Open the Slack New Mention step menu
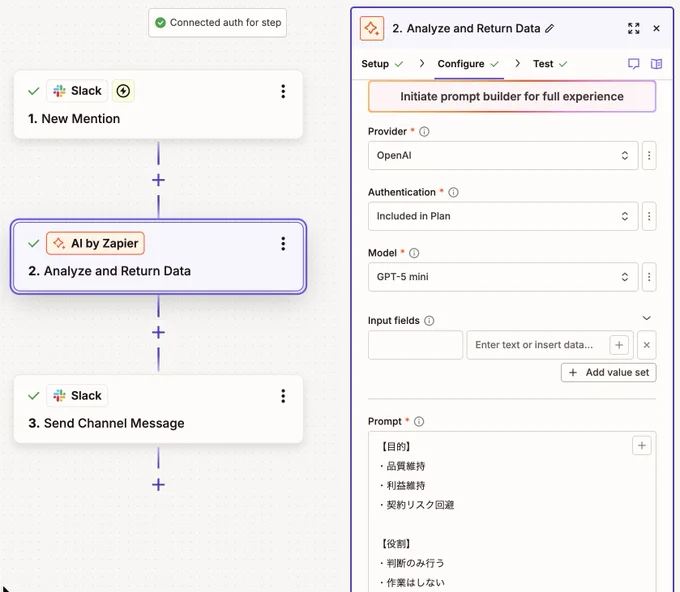Screen dimensions: 680x592 (283, 92)
